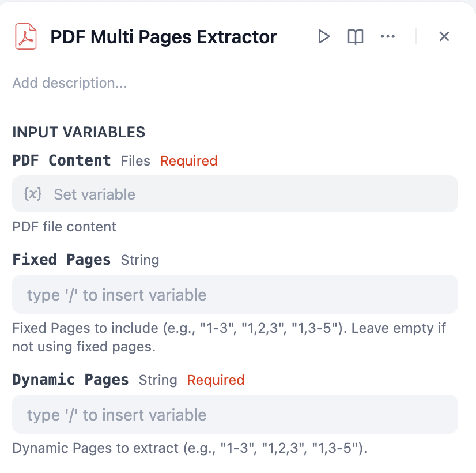The width and height of the screenshot is (476, 473).
Task: Click the Fixed Pages field label
Action: [x=62, y=260]
